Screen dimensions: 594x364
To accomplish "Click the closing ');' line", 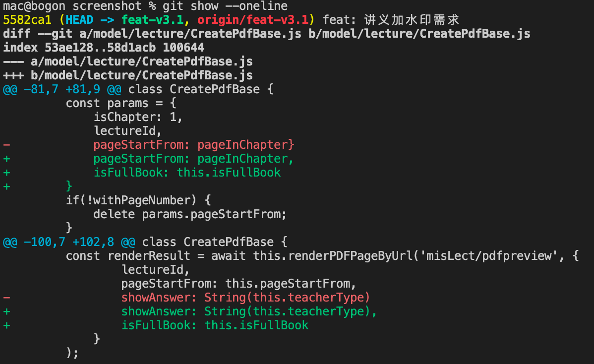I will [72, 353].
